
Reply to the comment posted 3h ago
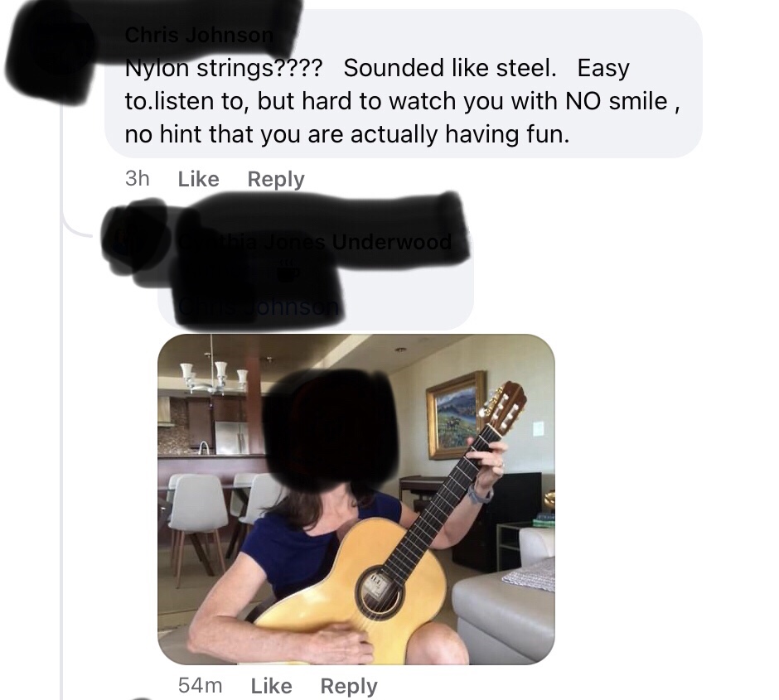[276, 179]
